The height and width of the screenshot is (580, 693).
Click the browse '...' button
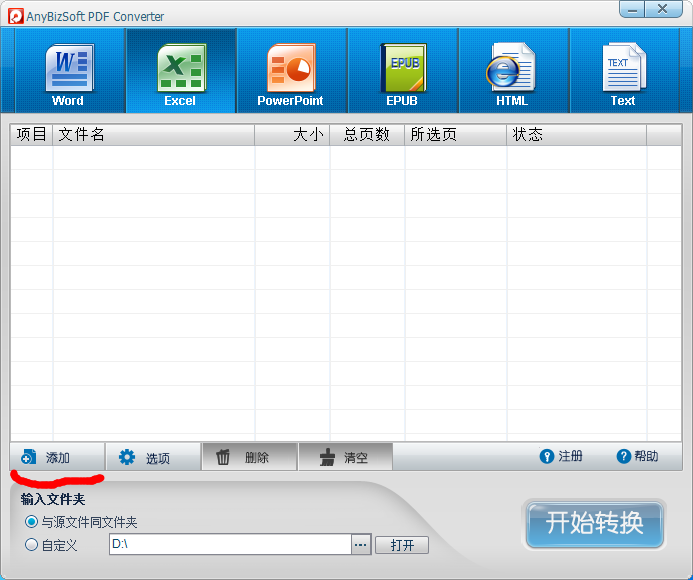361,544
